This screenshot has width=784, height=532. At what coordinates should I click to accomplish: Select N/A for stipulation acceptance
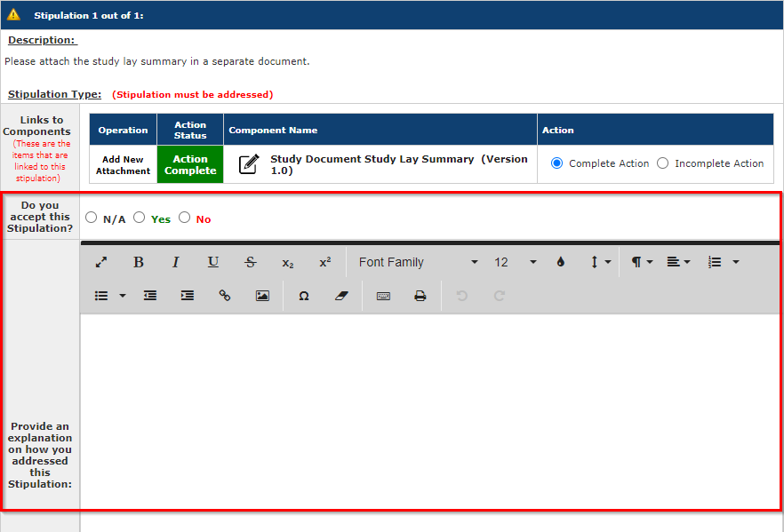point(91,218)
